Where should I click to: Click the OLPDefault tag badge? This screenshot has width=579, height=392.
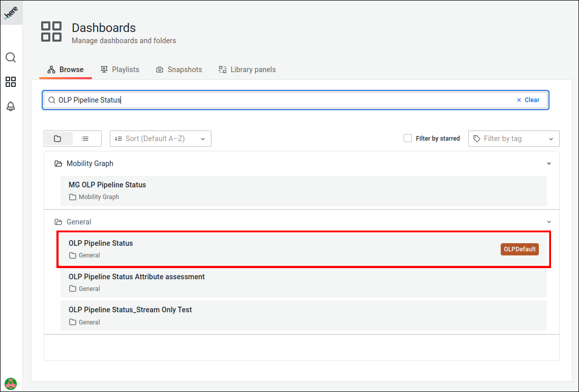click(x=520, y=249)
